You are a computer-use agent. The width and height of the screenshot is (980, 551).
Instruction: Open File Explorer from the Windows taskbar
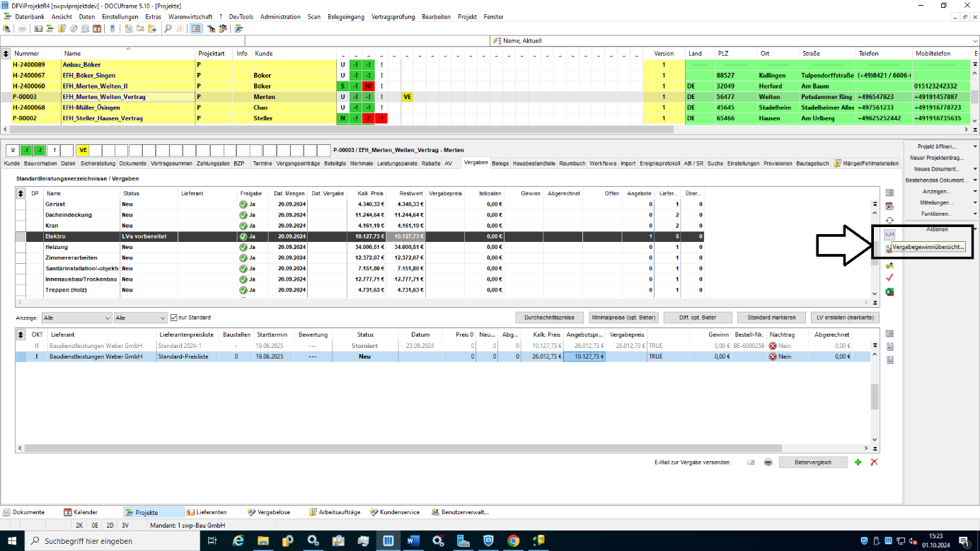click(x=263, y=541)
